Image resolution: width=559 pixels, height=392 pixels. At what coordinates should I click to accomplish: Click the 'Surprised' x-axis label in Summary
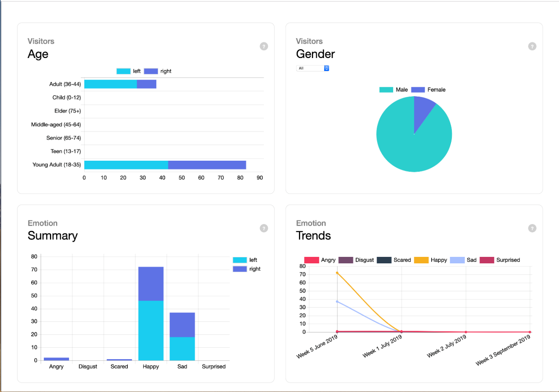point(214,366)
